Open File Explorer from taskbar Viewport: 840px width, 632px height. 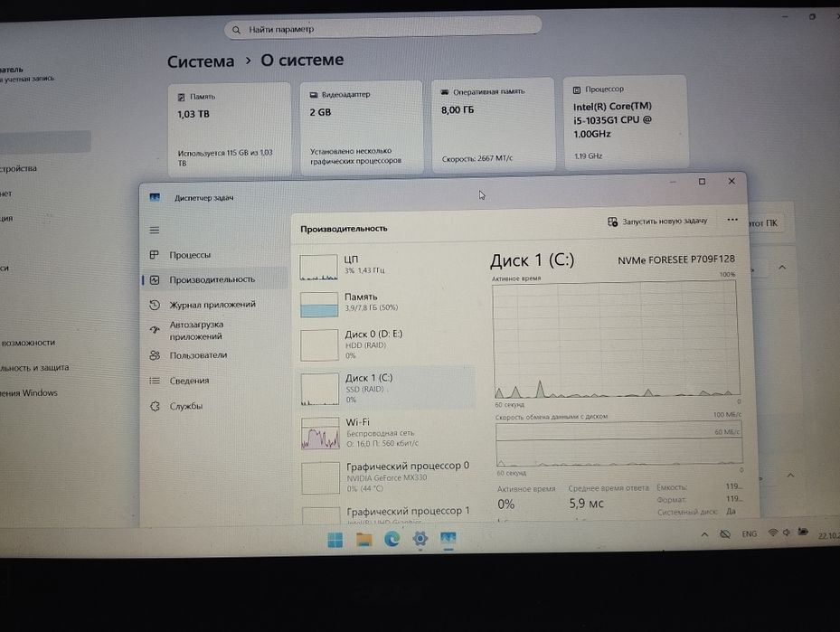[364, 540]
